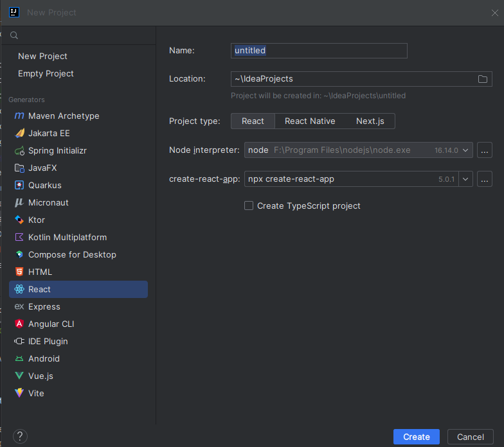Image resolution: width=504 pixels, height=447 pixels.
Task: Choose Angular CLI generator
Action: tap(78, 324)
